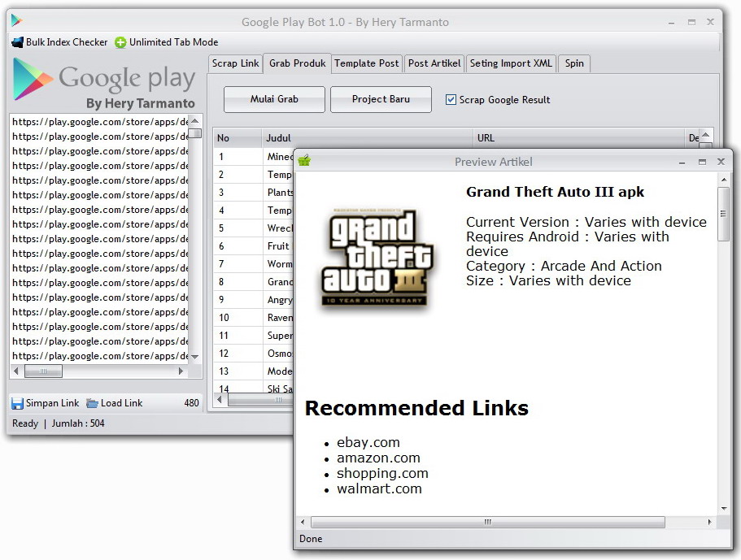Screen dimensions: 741x560
Task: Select table row number 10
Action: [253, 317]
